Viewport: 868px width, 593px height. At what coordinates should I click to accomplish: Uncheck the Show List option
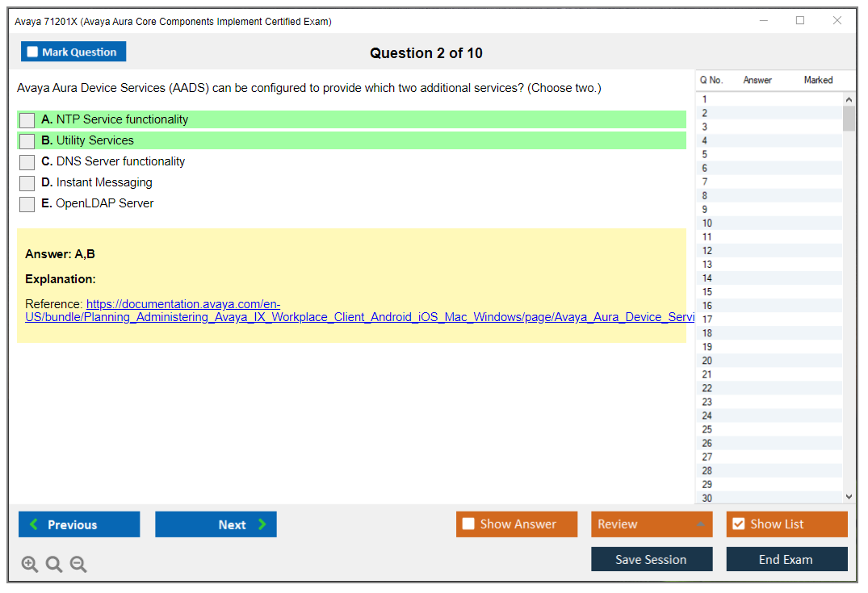coord(739,524)
